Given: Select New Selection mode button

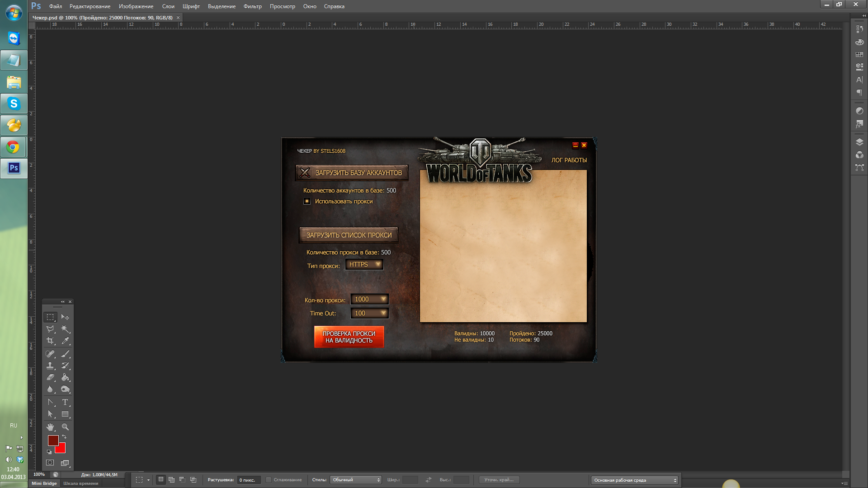Looking at the screenshot, I should 160,479.
